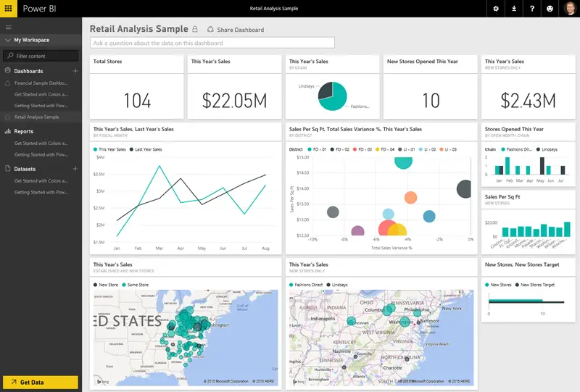Expand the Reports section header
The image size is (580, 392).
click(x=24, y=131)
